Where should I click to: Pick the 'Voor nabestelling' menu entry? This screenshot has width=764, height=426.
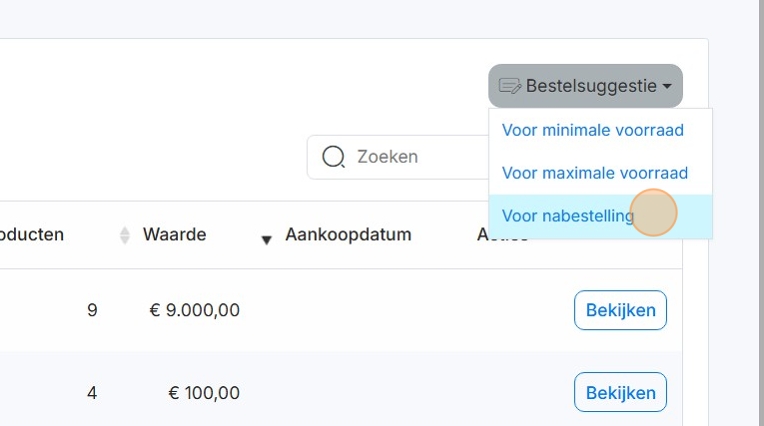point(568,216)
